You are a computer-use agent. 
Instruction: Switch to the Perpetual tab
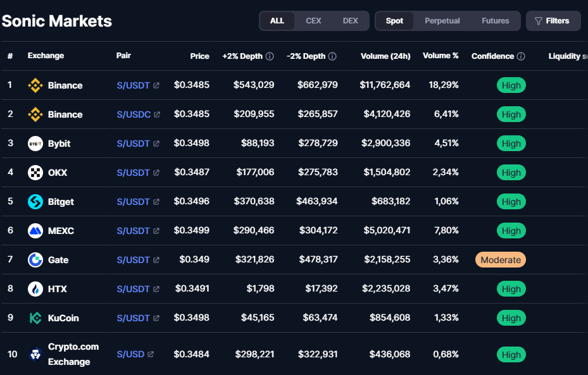[442, 21]
